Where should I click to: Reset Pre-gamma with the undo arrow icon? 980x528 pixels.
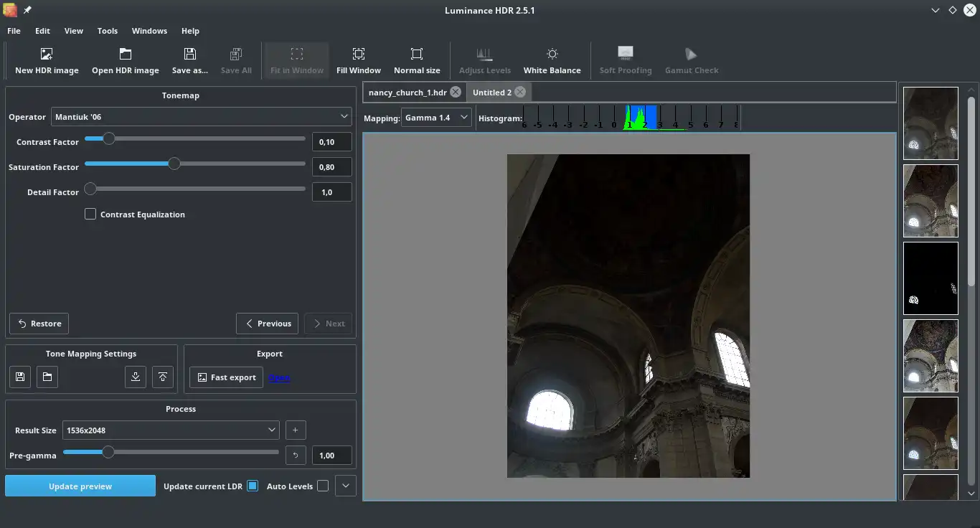click(296, 456)
